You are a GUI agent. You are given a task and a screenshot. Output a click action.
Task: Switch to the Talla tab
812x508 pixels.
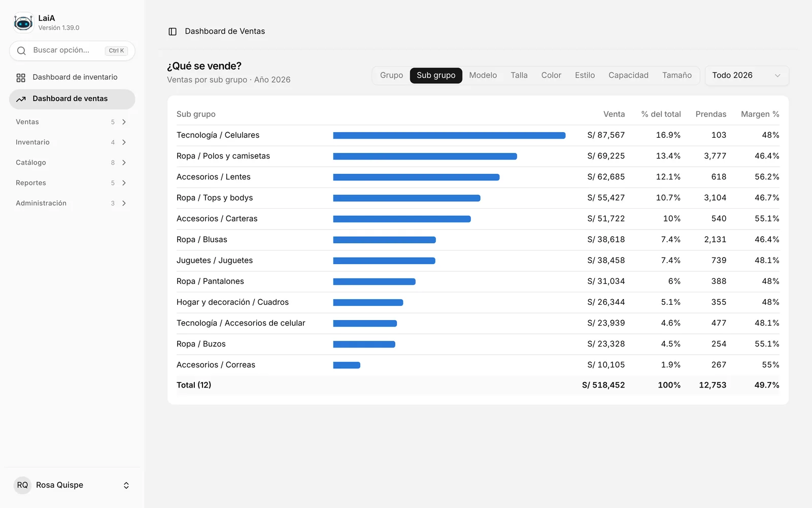click(519, 76)
